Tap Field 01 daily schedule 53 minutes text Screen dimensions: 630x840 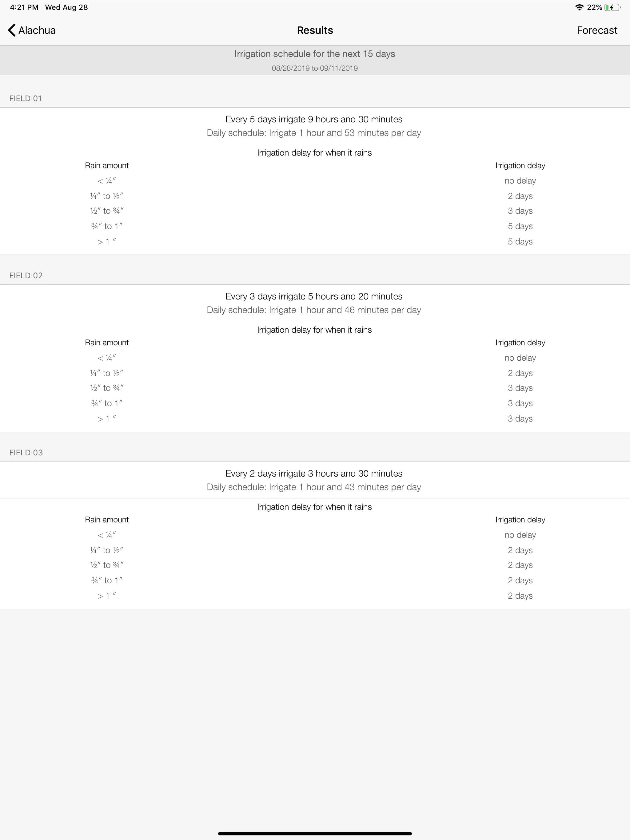(x=314, y=133)
